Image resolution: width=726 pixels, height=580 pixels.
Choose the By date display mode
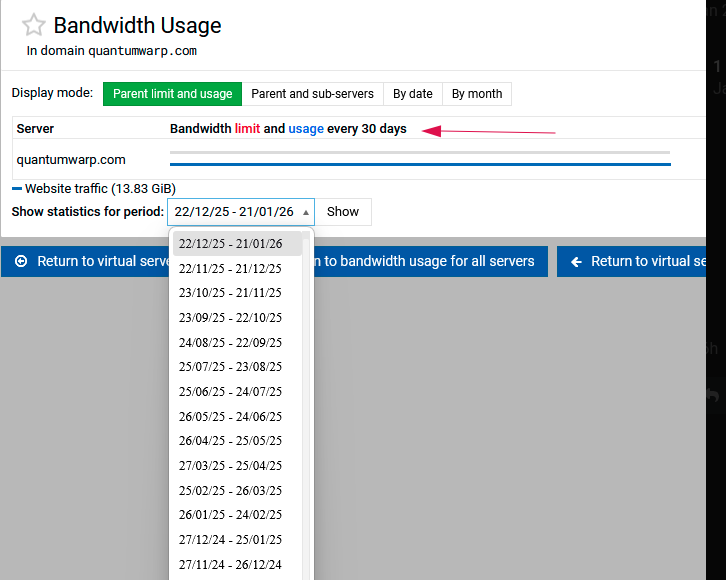pos(412,94)
